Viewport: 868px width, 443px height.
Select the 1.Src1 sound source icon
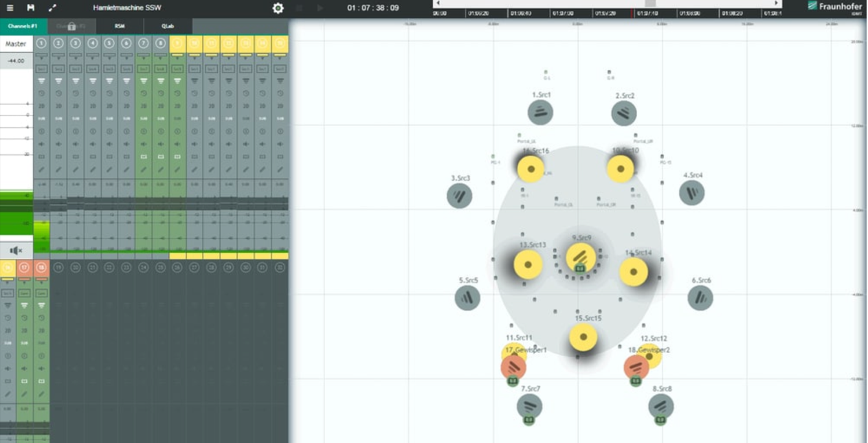click(x=540, y=113)
